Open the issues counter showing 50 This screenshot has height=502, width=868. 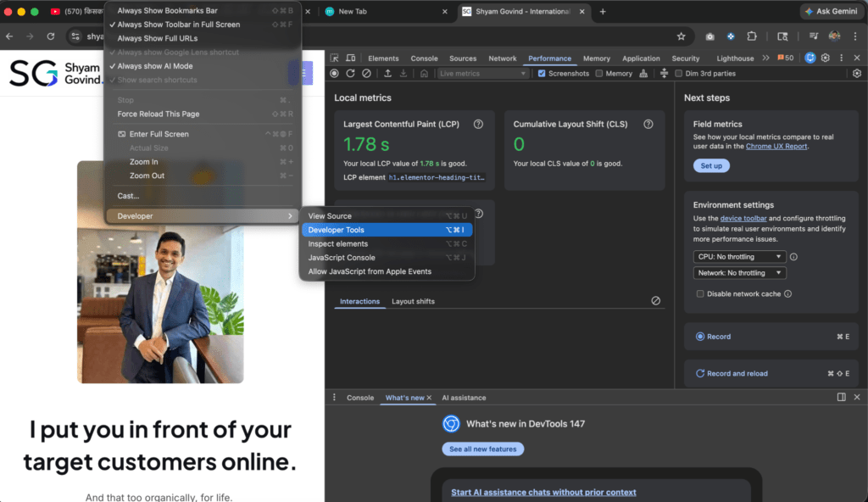[786, 58]
